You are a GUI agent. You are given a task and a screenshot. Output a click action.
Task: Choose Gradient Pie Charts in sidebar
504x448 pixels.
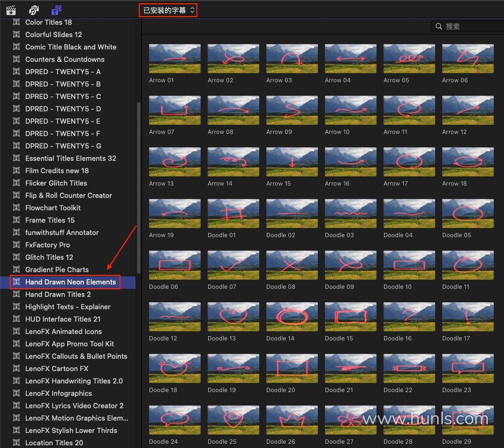pyautogui.click(x=56, y=269)
